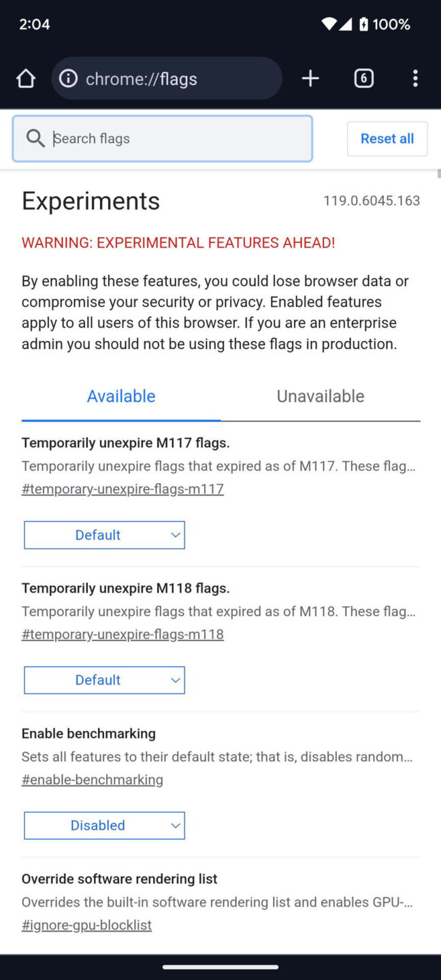Open Chrome's three-dot overflow menu

(415, 78)
